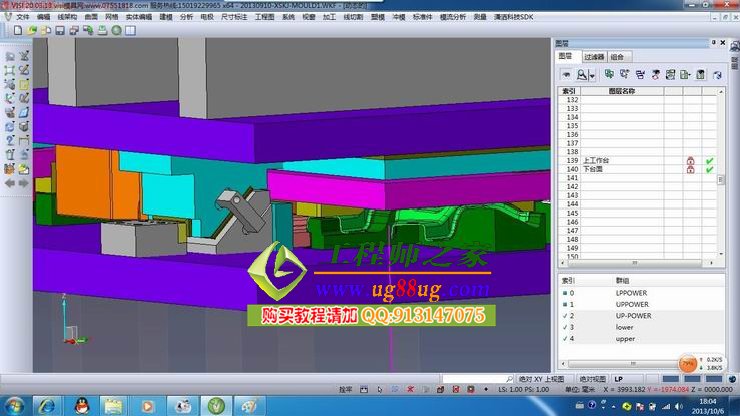Open the 文件 menu
The height and width of the screenshot is (416, 740).
pyautogui.click(x=22, y=18)
